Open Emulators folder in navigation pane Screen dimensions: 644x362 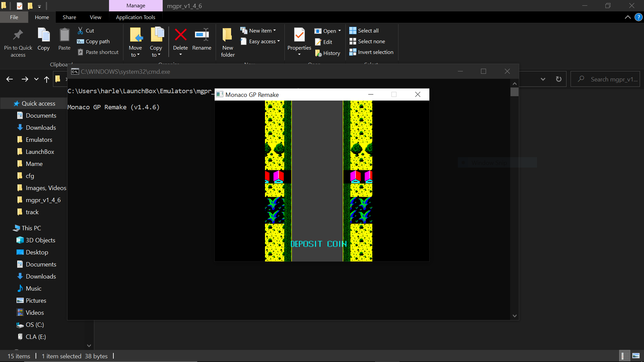[39, 139]
